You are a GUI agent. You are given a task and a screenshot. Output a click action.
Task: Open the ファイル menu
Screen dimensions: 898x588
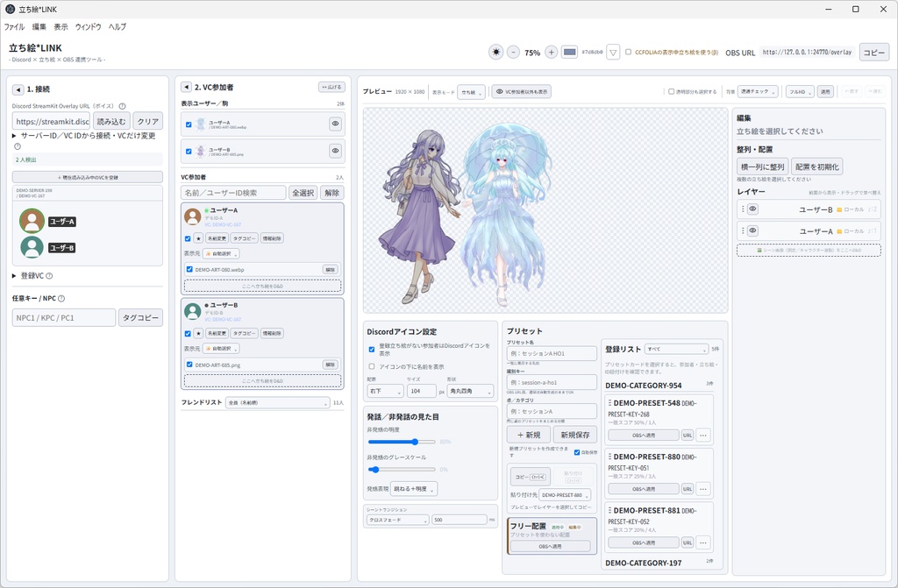click(14, 27)
